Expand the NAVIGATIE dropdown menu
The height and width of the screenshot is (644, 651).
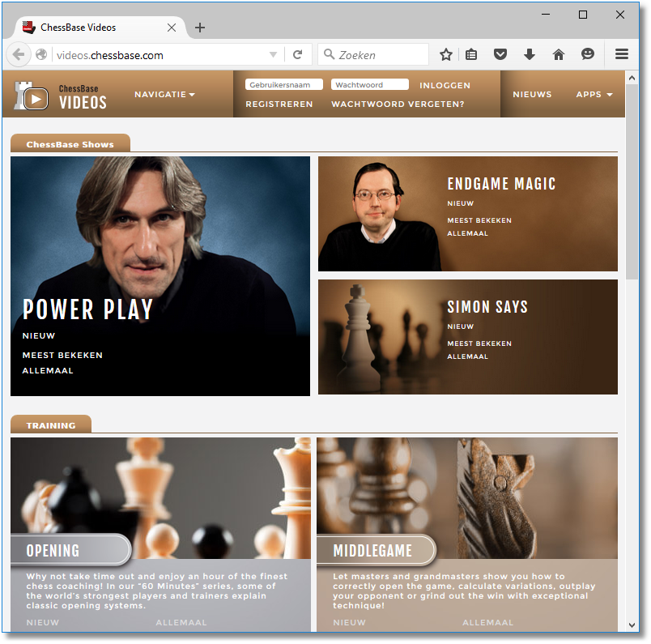pyautogui.click(x=164, y=95)
